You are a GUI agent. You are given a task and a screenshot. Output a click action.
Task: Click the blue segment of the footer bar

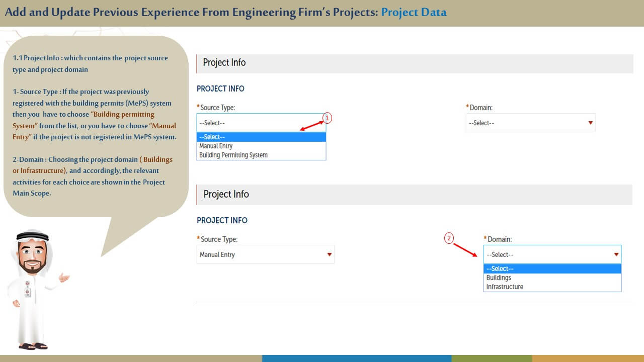[356, 358]
